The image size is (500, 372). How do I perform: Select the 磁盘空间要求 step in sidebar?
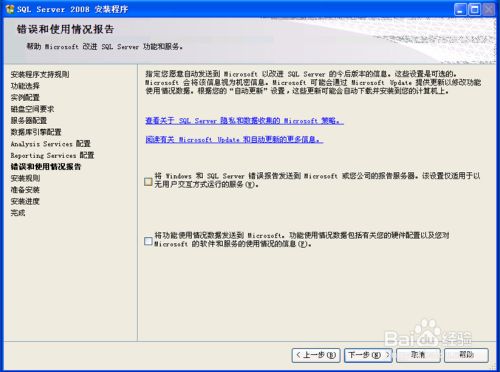coord(32,109)
